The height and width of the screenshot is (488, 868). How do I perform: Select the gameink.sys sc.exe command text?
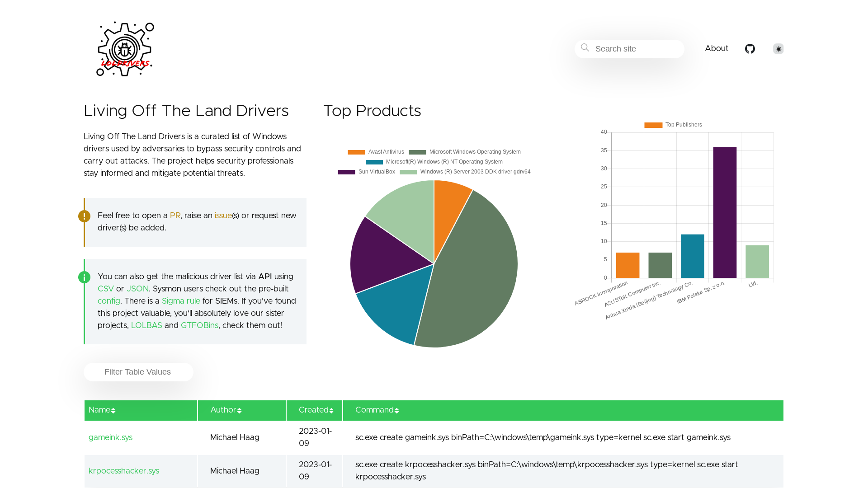(542, 437)
